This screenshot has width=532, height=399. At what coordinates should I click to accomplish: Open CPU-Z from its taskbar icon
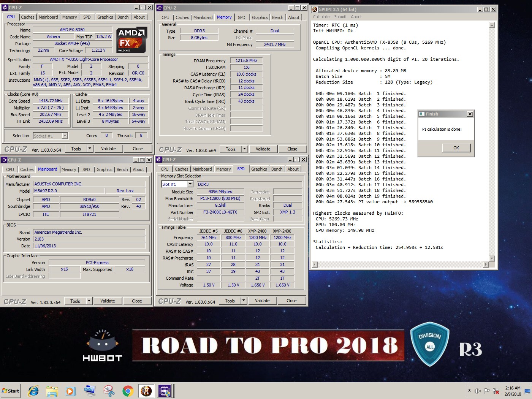[x=165, y=391]
